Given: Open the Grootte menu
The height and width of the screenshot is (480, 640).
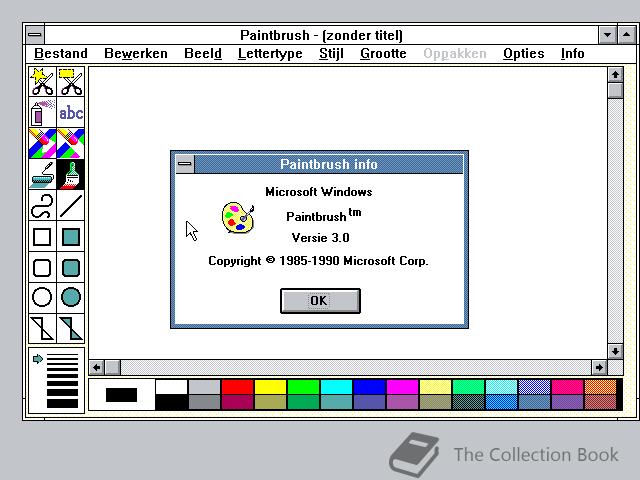Looking at the screenshot, I should click(383, 53).
